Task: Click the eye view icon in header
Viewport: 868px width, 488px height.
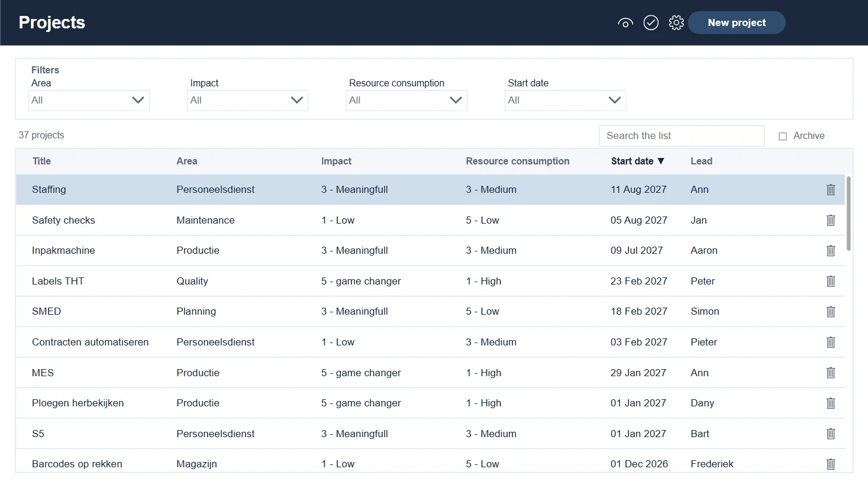Action: coord(625,23)
